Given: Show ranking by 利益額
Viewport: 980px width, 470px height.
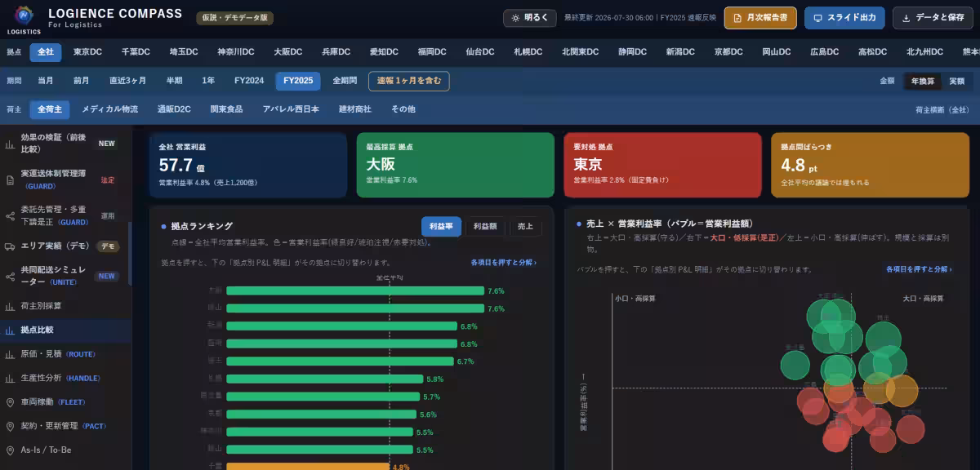Looking at the screenshot, I should [485, 227].
